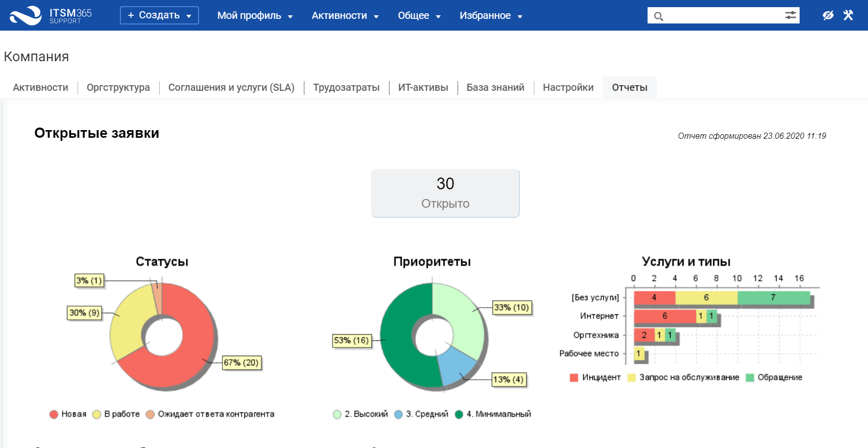The width and height of the screenshot is (868, 448).
Task: Click '3. Средний' blue legend marker
Action: [x=399, y=414]
